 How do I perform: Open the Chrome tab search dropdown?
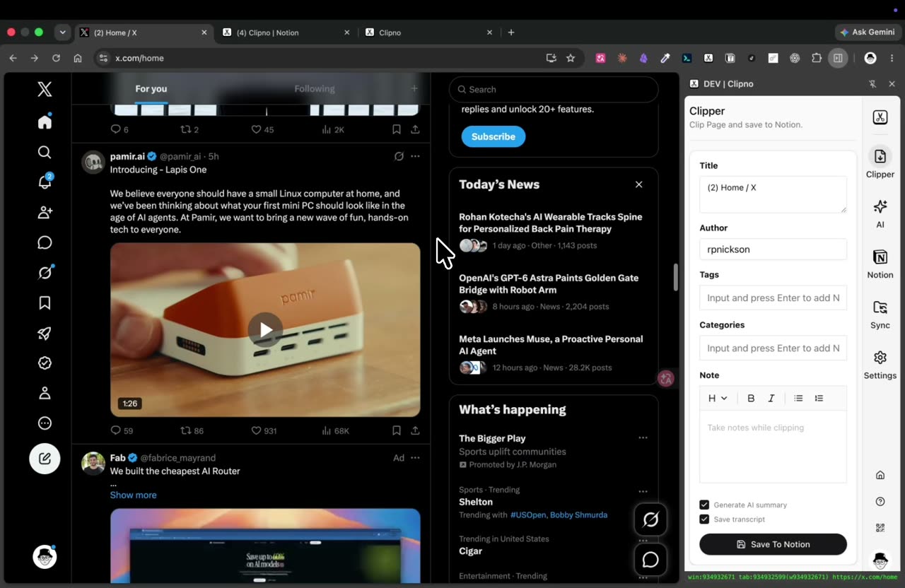click(x=63, y=33)
